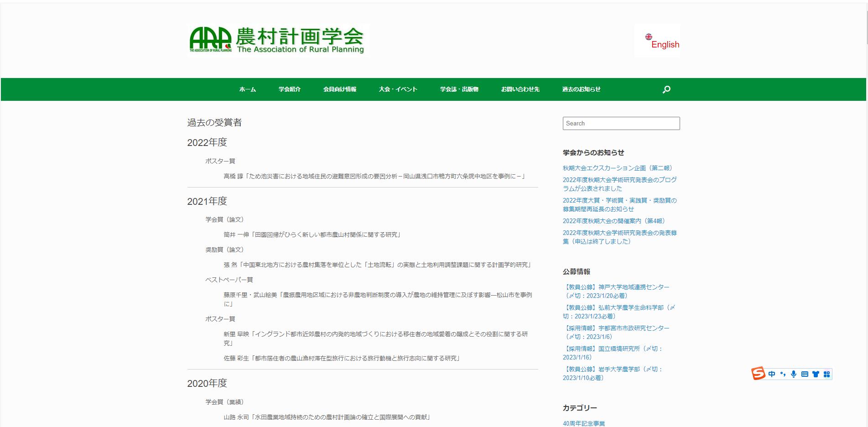Click the 張 然 土地流転 entry

click(x=378, y=265)
